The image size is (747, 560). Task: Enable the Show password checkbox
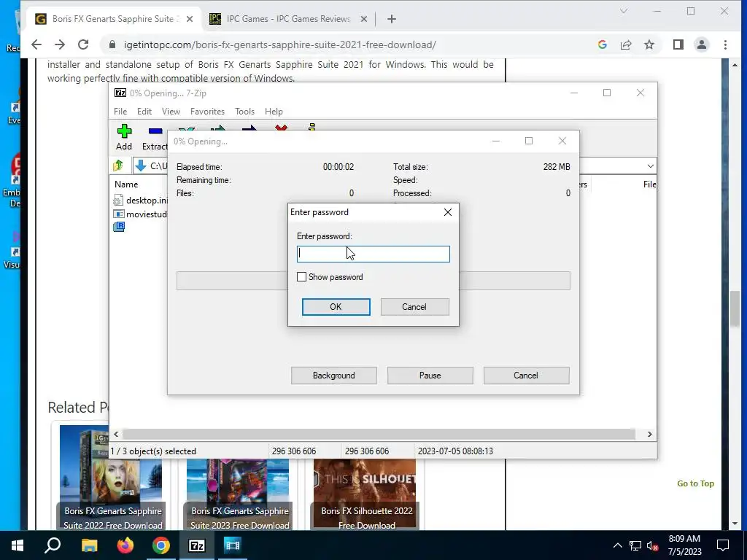(x=301, y=276)
